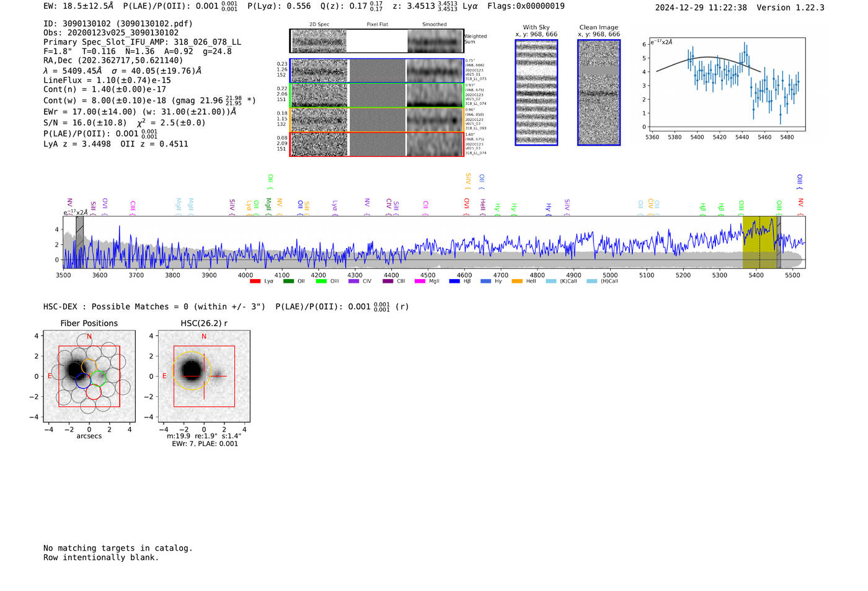
Task: Click the magenta MgII legend swatch
Action: click(x=420, y=282)
